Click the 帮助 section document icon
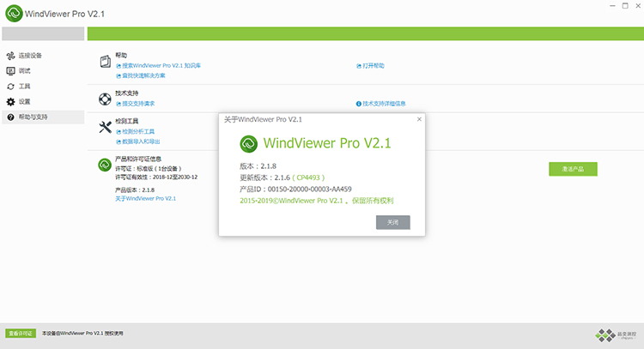The width and height of the screenshot is (644, 349). (105, 62)
